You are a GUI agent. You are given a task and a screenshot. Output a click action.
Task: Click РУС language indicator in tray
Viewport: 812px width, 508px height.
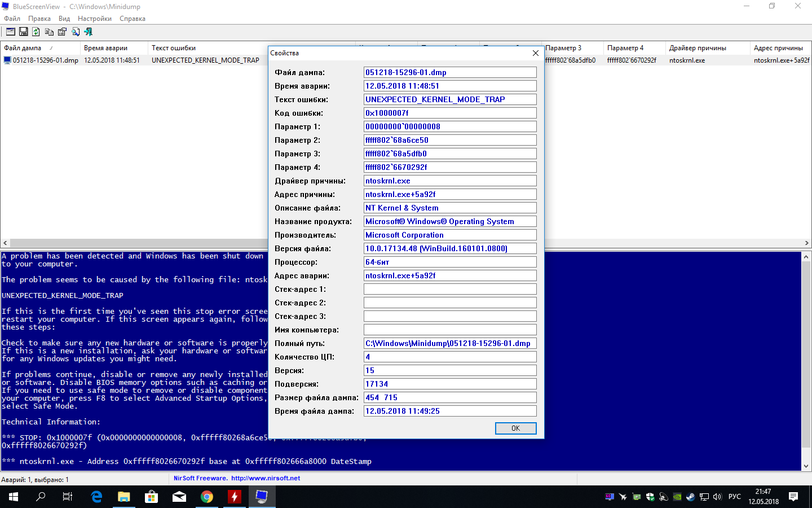(735, 497)
